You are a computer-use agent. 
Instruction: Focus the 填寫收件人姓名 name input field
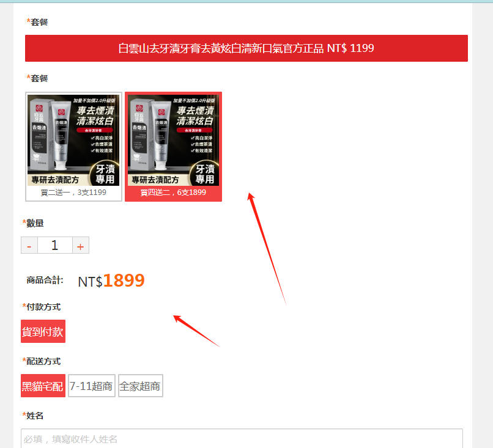tap(242, 439)
